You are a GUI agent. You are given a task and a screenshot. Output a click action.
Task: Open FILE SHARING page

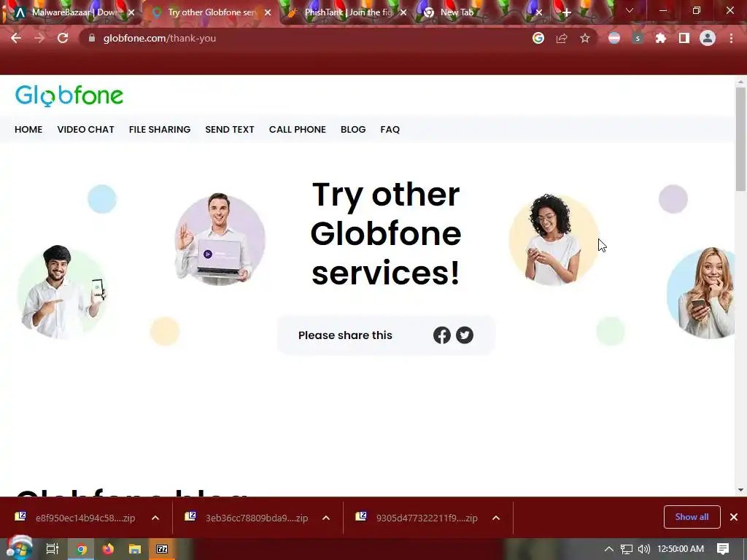[x=160, y=130]
